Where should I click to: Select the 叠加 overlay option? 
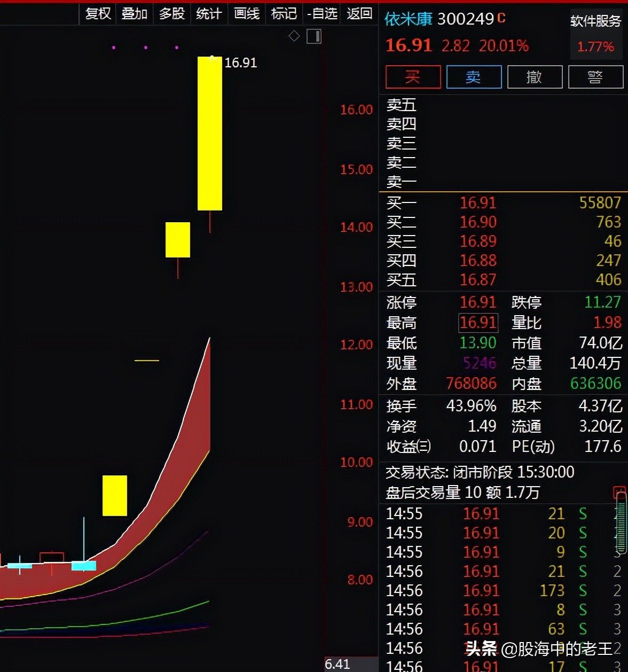135,13
